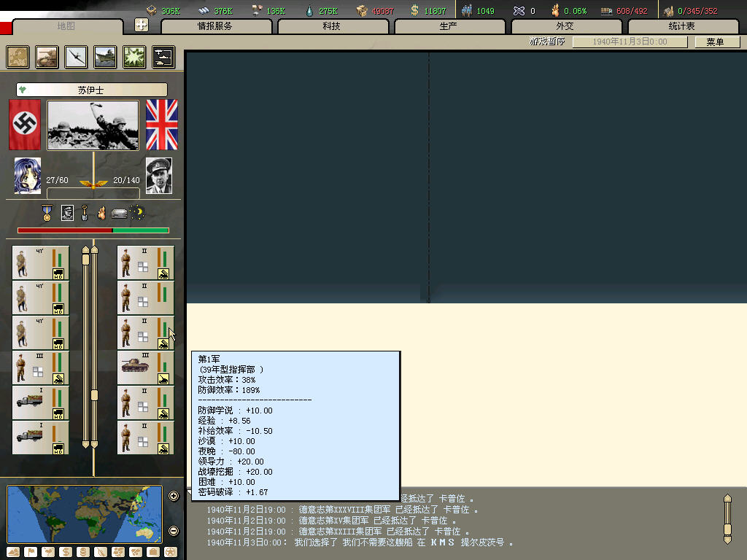Click the battle photo of soldiers
747x560 pixels.
click(x=93, y=125)
